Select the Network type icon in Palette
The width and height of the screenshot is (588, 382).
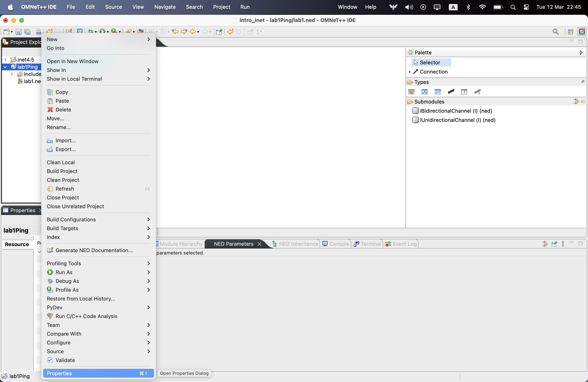[x=438, y=92]
